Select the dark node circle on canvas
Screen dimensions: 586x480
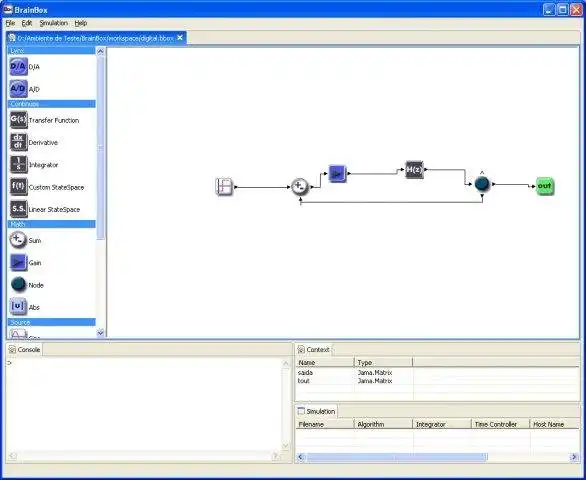(482, 184)
